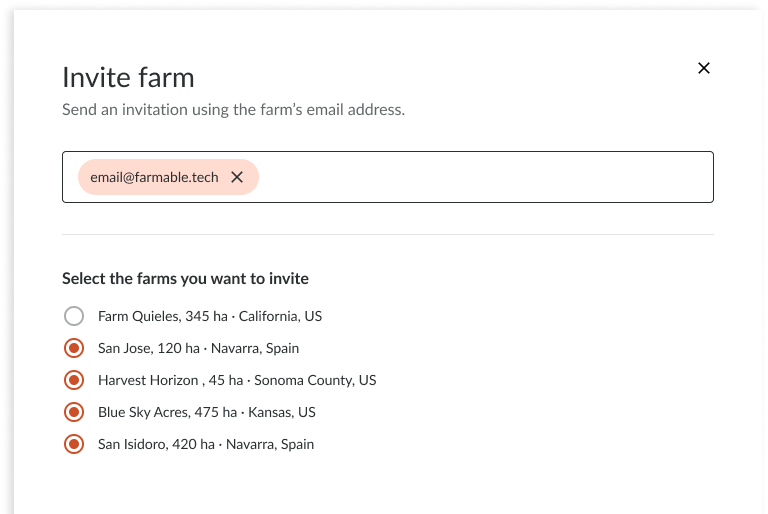Viewport: 768px width, 514px height.
Task: Click the 'California, US' location text
Action: pos(280,316)
